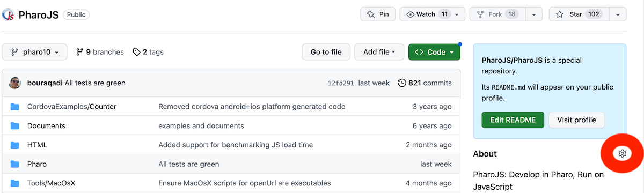The image size is (644, 193).
Task: Click the PharoJS repository name
Action: [39, 14]
